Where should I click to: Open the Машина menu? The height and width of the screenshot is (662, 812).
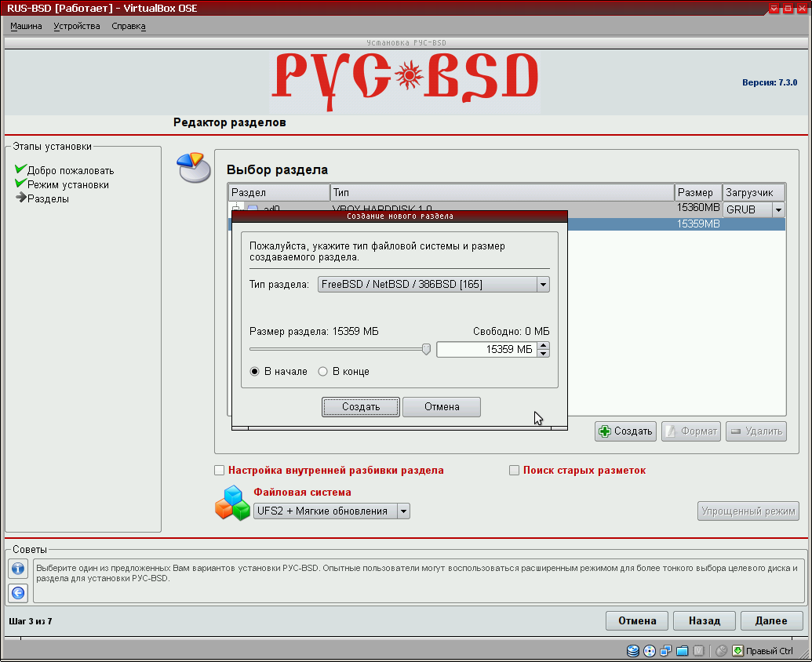tap(26, 26)
